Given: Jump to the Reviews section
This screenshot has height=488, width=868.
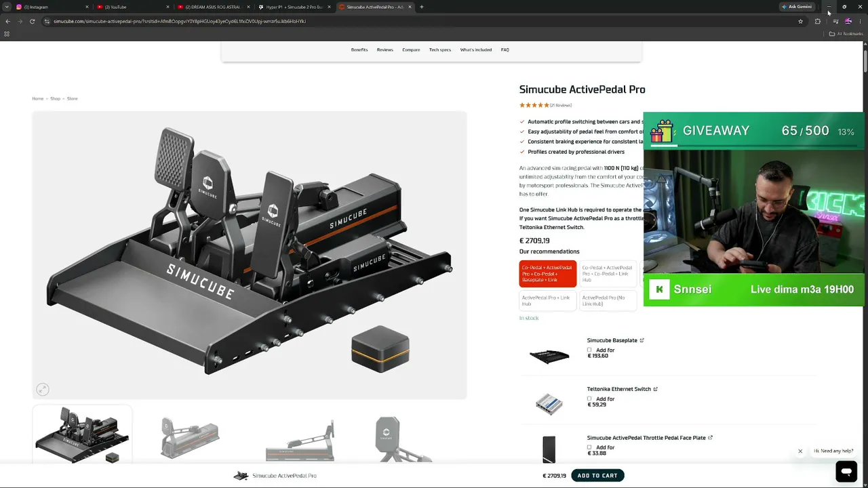Looking at the screenshot, I should click(x=385, y=49).
